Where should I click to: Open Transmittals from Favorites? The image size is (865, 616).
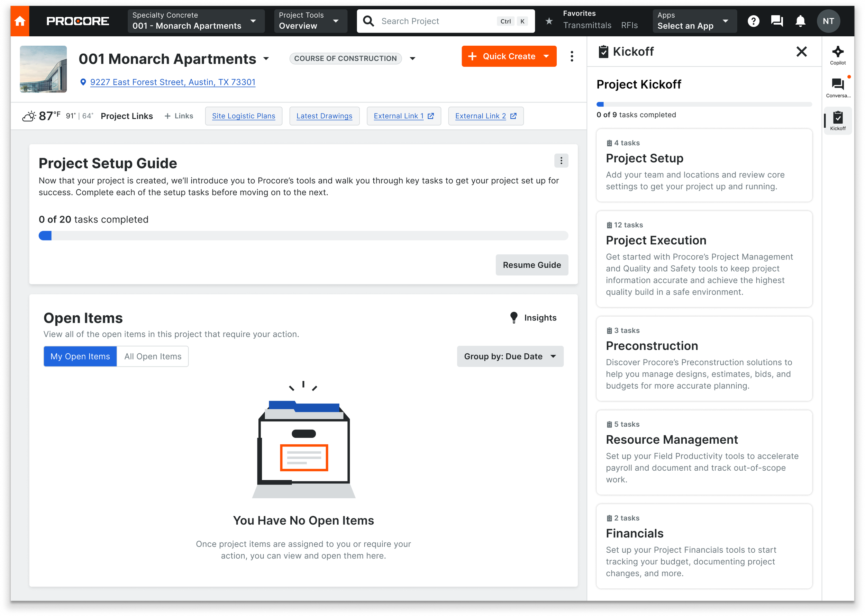click(587, 25)
